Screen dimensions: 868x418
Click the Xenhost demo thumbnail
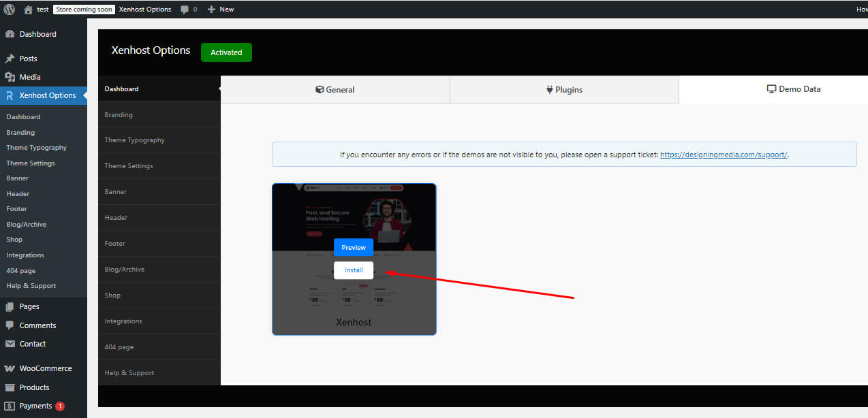[x=354, y=259]
